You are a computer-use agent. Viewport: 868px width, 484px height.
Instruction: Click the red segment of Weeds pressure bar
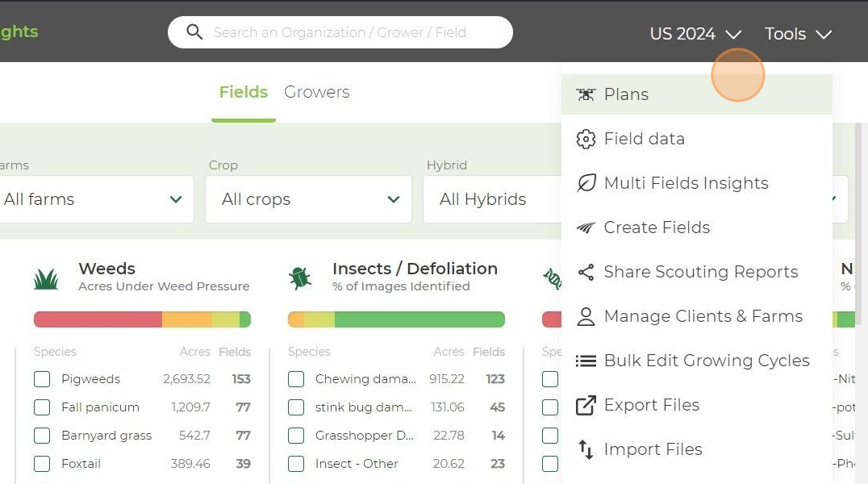coord(97,319)
